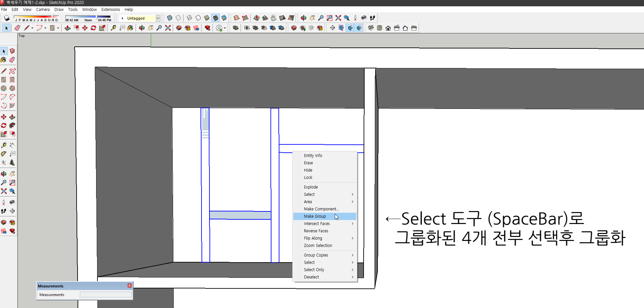Expand the Line tool dropdown arrow
Viewport: 644px width, 308px height.
[x=32, y=28]
